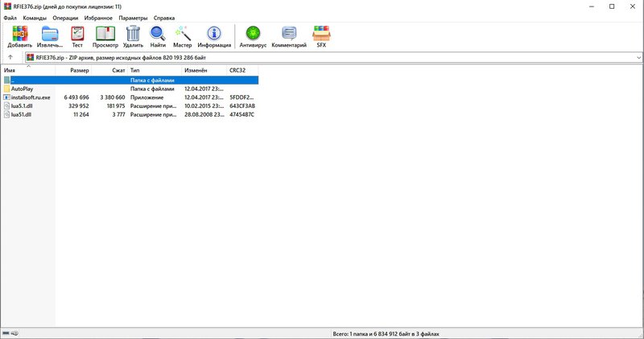Image resolution: width=644 pixels, height=339 pixels.
Task: Click the SFX archive tool icon
Action: 321,33
